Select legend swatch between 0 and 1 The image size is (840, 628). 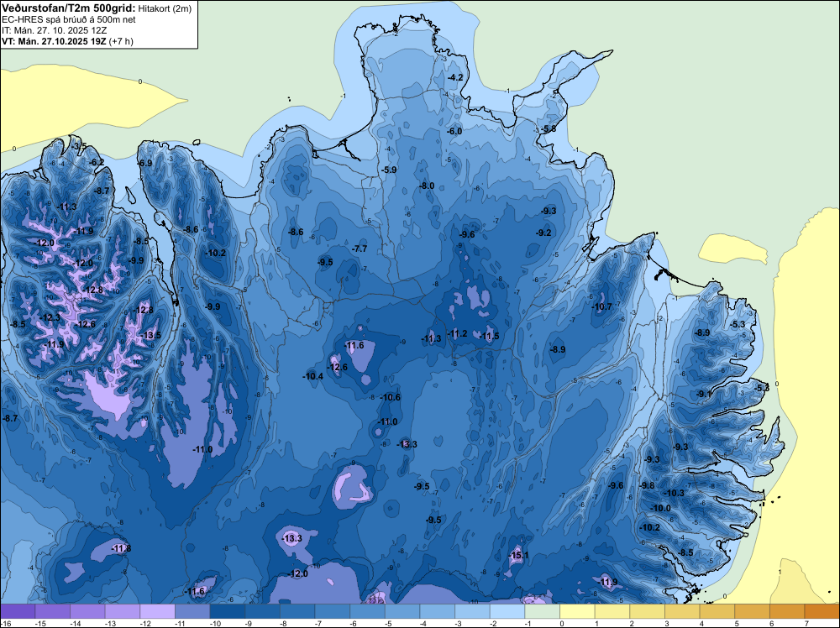578,611
